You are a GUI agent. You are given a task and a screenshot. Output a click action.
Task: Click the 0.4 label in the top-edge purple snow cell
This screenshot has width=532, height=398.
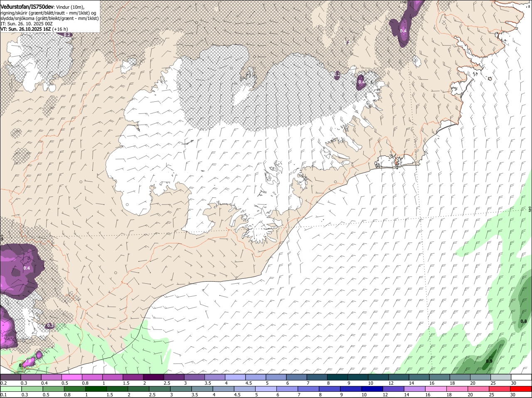coord(403,31)
